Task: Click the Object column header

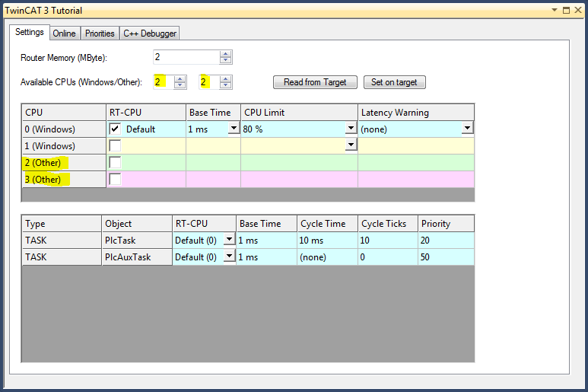Action: coord(137,224)
